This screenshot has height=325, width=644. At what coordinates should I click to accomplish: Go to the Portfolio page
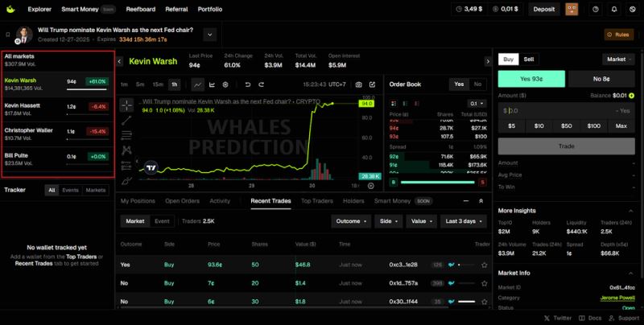point(210,9)
